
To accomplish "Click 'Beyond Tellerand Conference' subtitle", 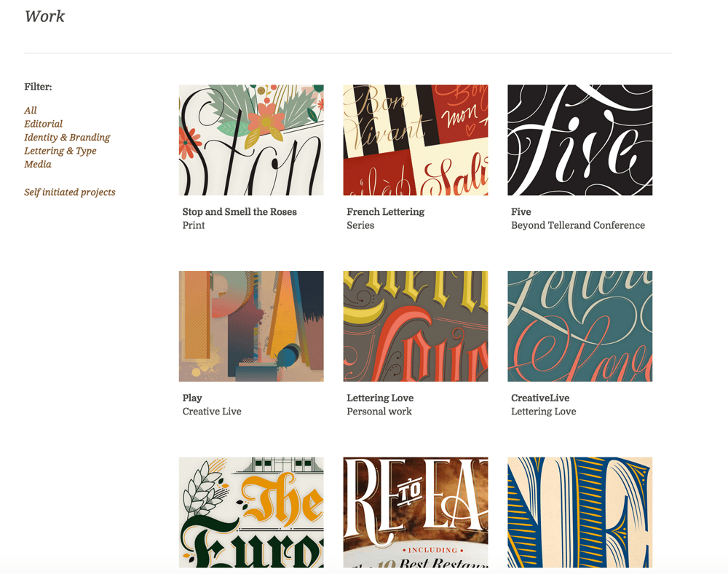I will click(x=578, y=225).
